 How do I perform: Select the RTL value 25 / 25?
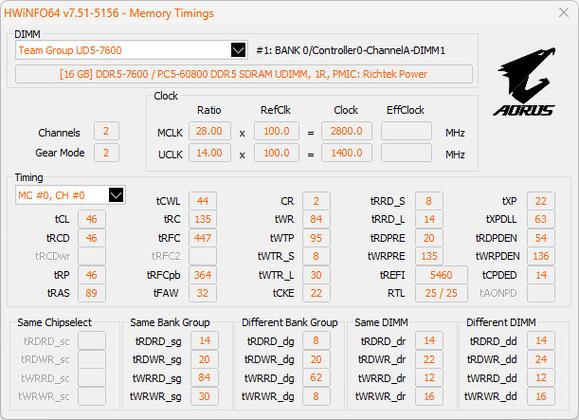tap(441, 293)
